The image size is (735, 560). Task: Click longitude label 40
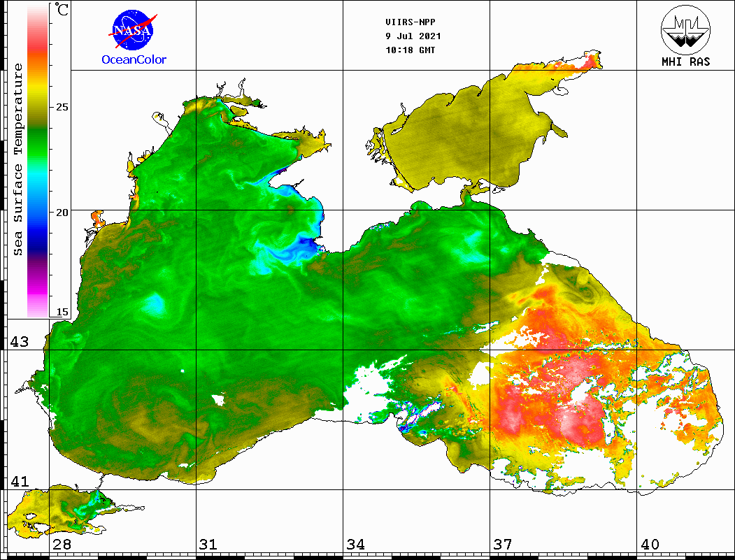[650, 544]
